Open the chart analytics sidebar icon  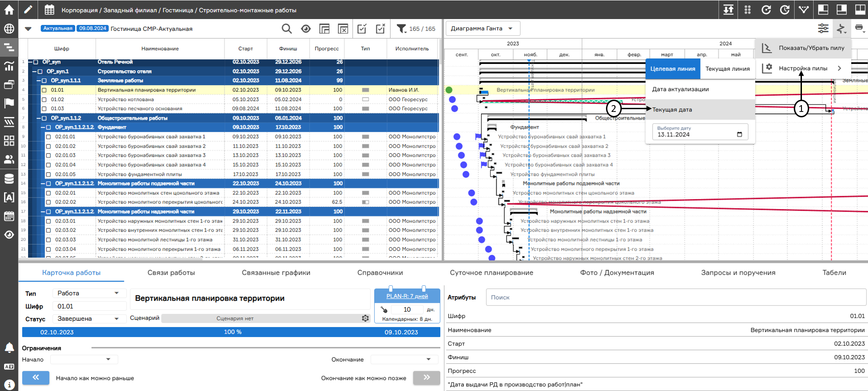coord(9,66)
